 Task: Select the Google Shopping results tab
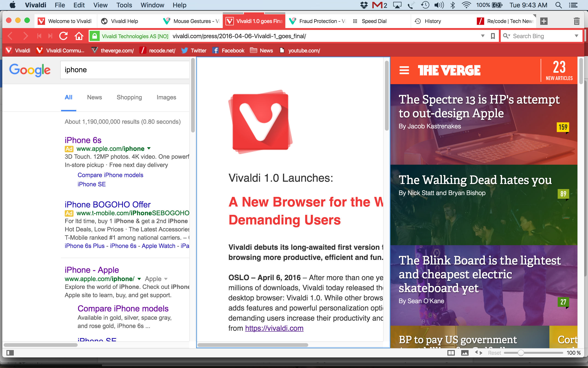[x=129, y=97]
